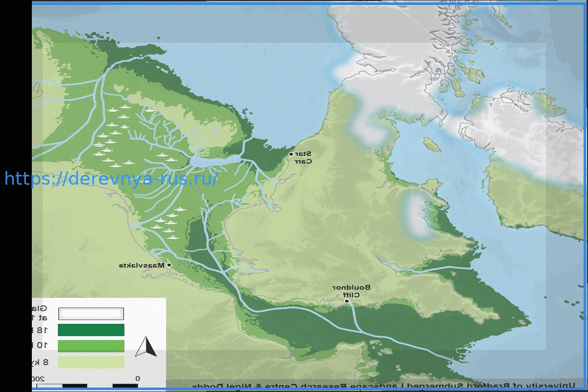Click the north arrow compass icon

146,347
